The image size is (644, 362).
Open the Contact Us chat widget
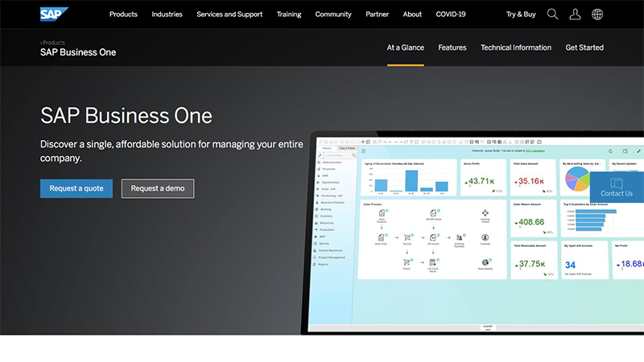(617, 187)
